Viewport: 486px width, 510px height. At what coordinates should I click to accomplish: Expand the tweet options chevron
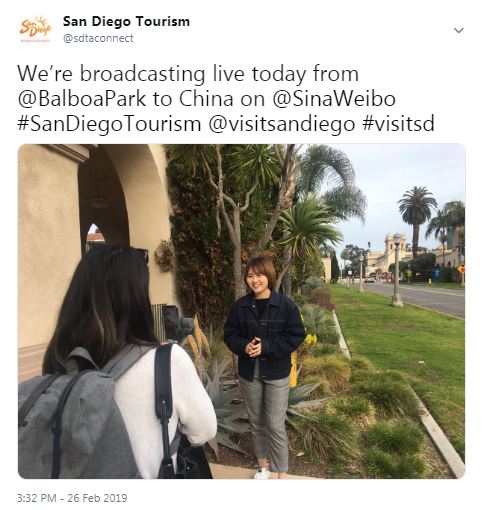point(459,30)
